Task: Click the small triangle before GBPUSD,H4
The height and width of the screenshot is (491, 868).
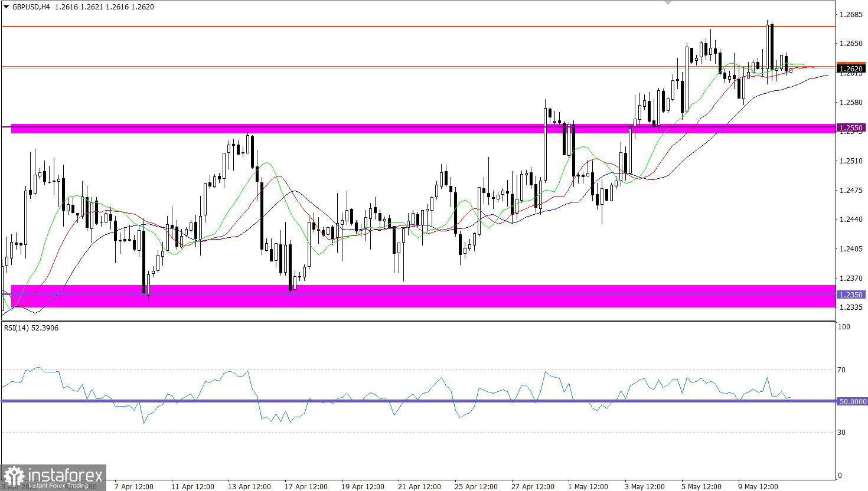Action: [6, 7]
